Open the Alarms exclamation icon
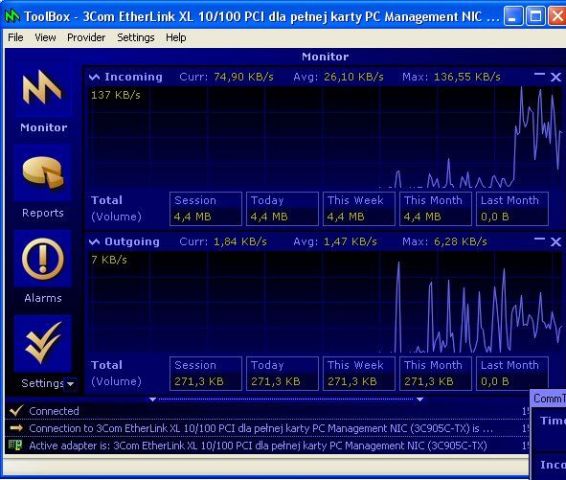This screenshot has height=480, width=566. pyautogui.click(x=43, y=259)
